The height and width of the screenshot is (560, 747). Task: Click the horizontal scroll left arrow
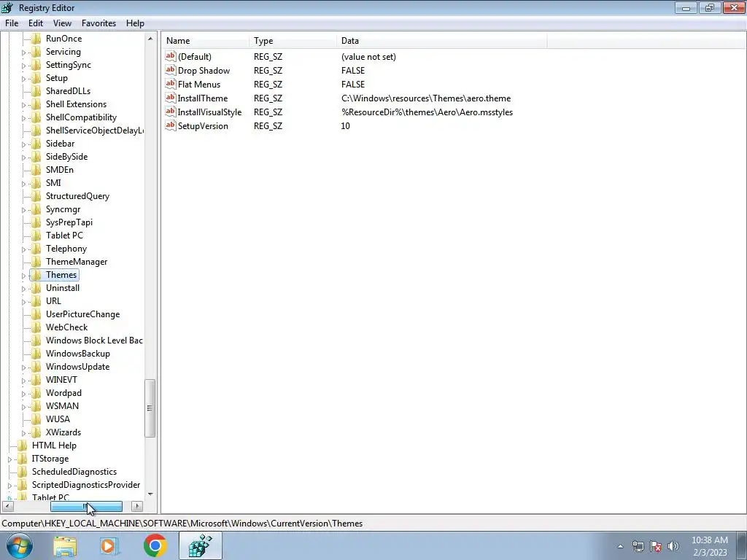pyautogui.click(x=7, y=506)
